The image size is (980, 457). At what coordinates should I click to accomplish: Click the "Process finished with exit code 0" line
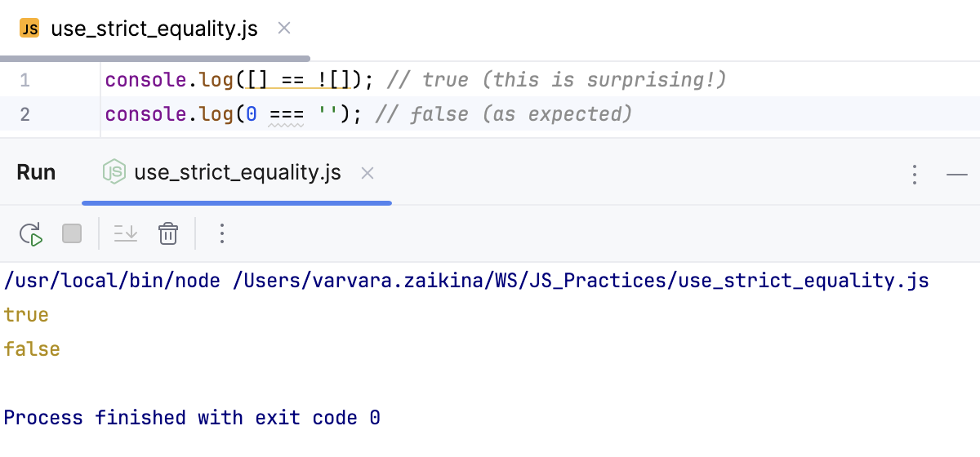click(x=192, y=418)
